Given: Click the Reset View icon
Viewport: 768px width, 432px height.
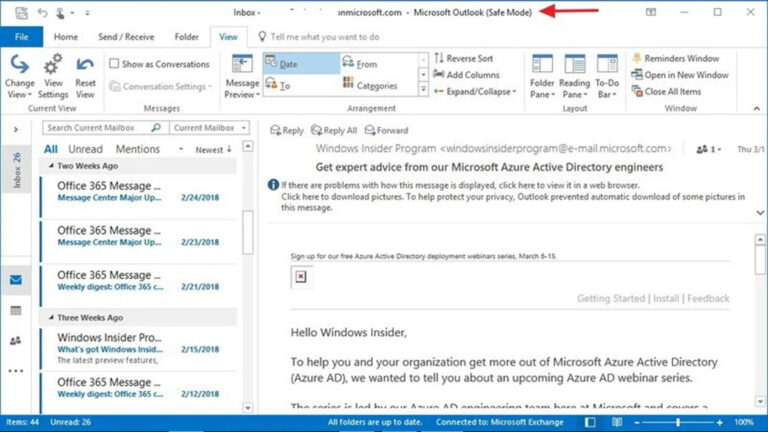Looking at the screenshot, I should tap(85, 64).
